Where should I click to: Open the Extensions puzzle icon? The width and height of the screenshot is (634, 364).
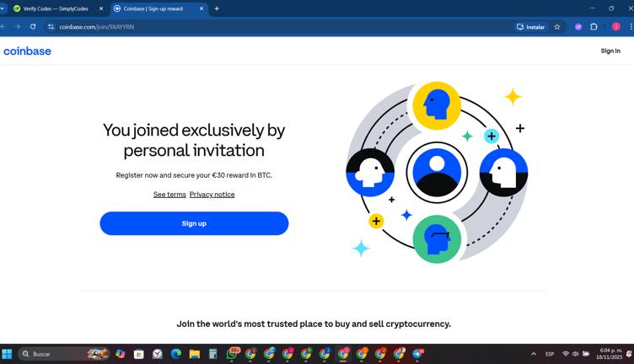point(594,27)
